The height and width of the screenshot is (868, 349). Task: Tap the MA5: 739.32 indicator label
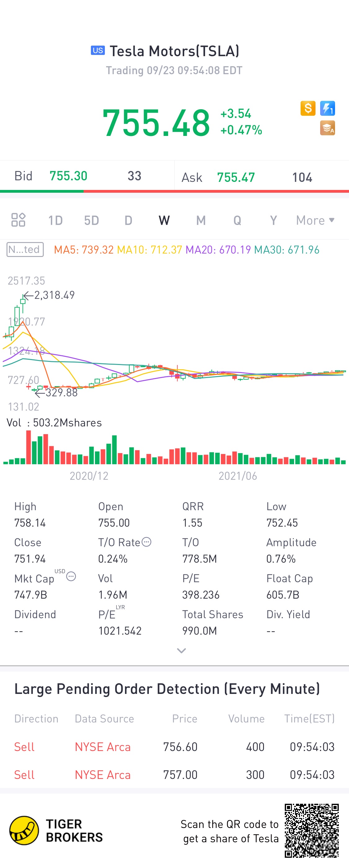click(83, 250)
